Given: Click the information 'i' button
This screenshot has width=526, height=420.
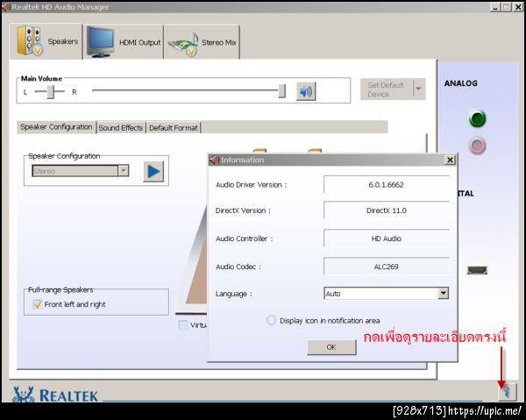Looking at the screenshot, I should pos(507,391).
